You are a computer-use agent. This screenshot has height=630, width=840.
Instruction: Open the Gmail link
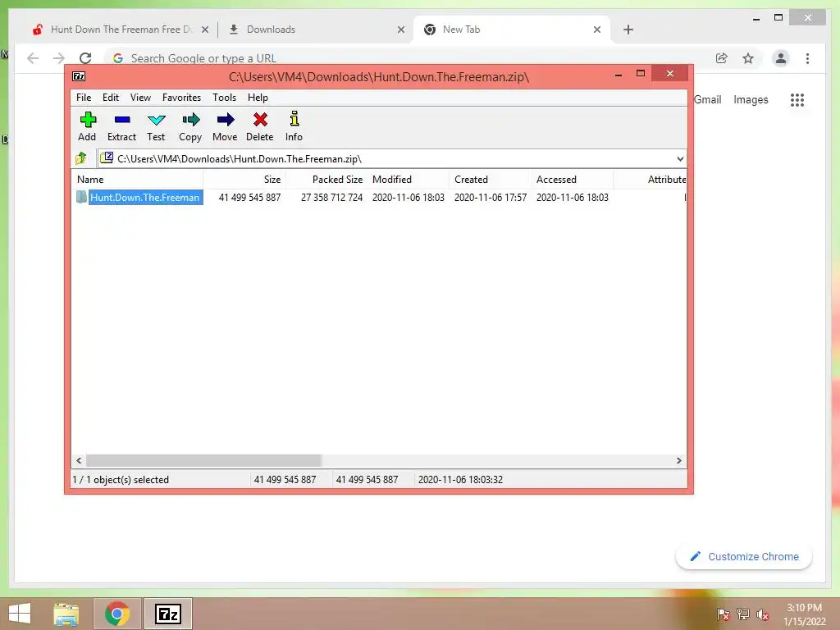tap(708, 99)
